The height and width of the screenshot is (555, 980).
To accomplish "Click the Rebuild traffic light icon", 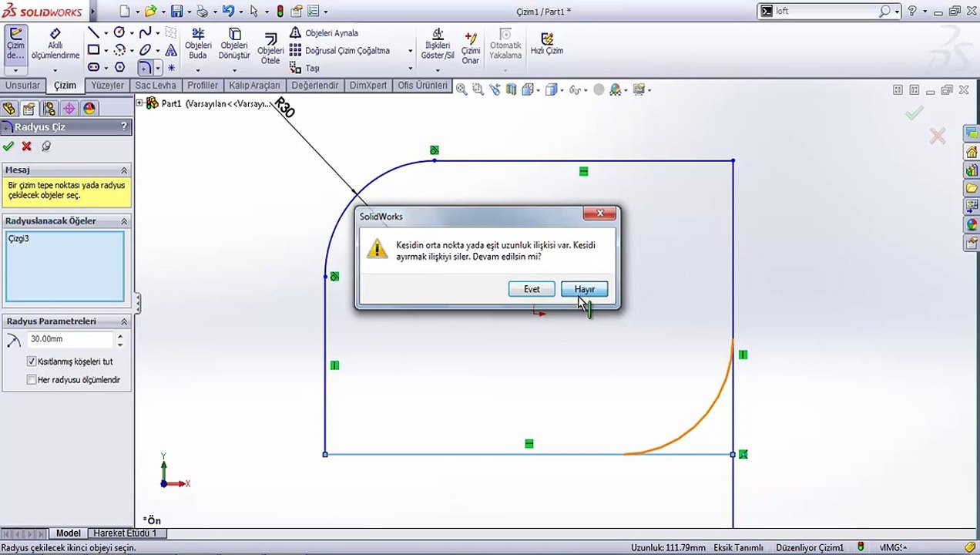I will 280,12.
